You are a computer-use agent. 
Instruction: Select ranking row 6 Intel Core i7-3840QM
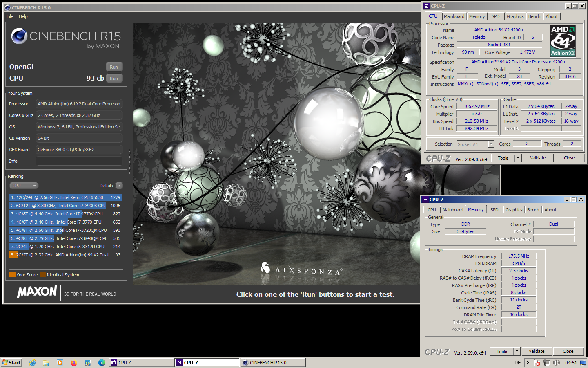(66, 238)
